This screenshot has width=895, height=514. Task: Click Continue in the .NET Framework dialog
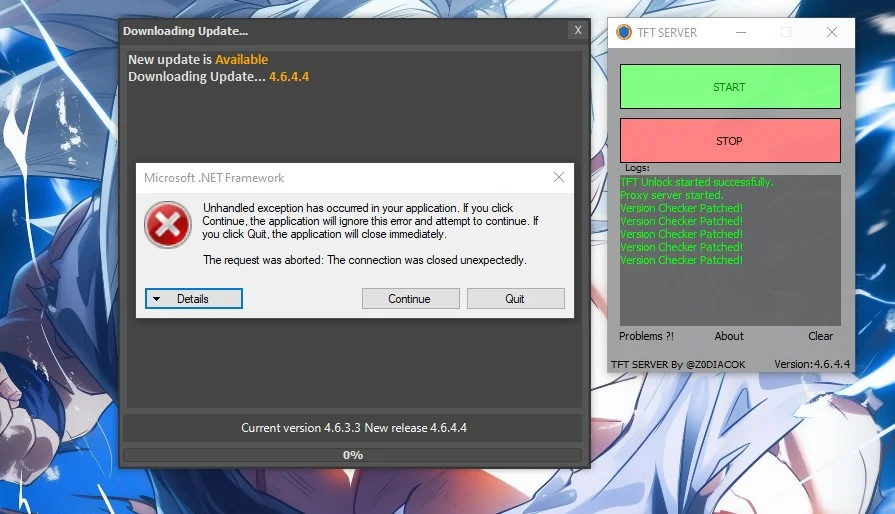[410, 298]
